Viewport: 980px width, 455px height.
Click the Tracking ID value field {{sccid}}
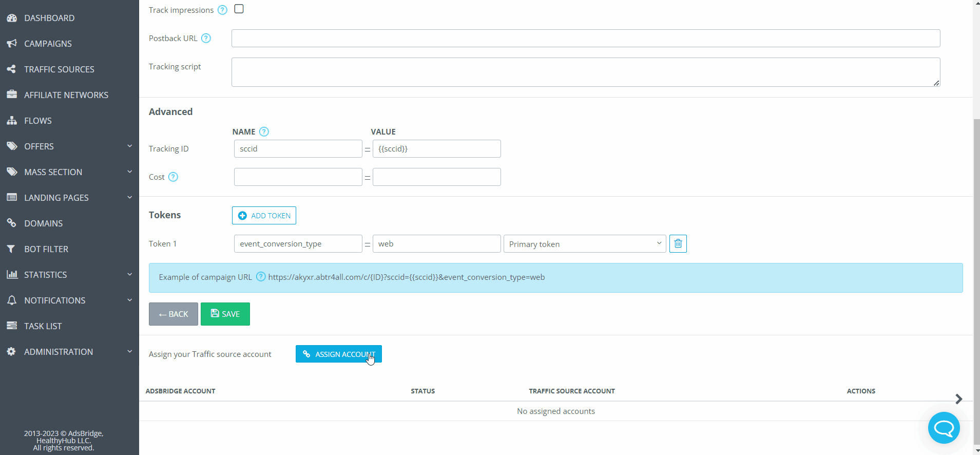(x=437, y=148)
